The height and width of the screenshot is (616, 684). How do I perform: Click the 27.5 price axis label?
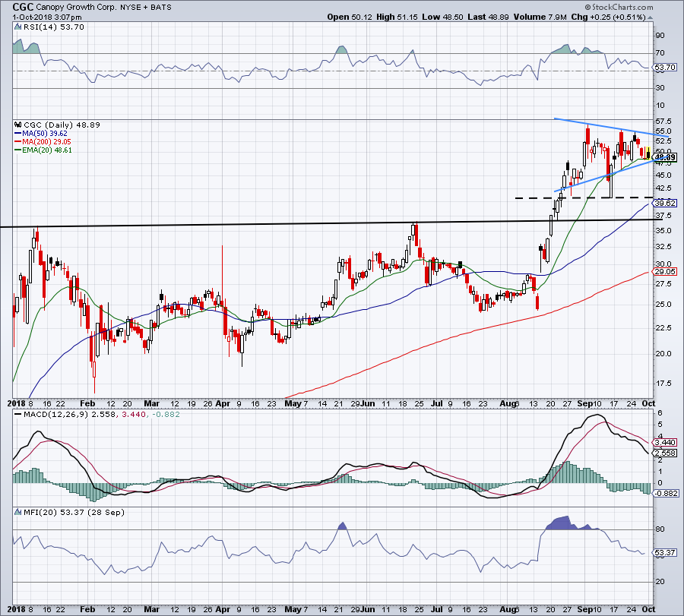(663, 284)
